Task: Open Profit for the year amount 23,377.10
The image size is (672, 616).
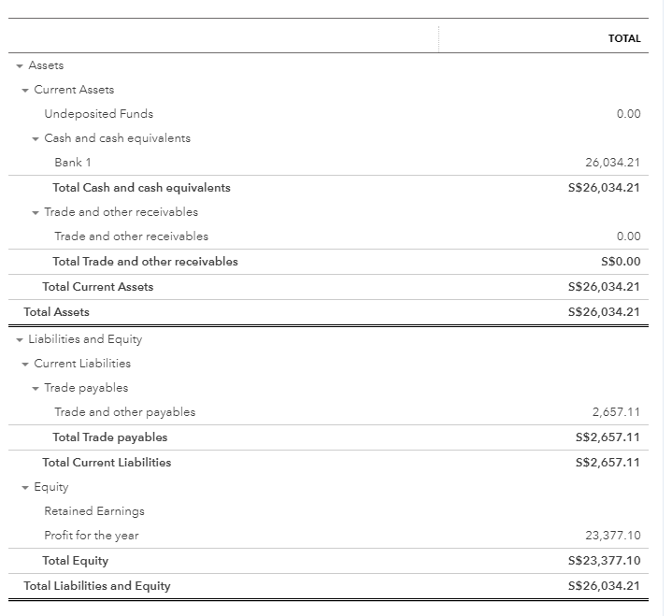Action: (612, 536)
